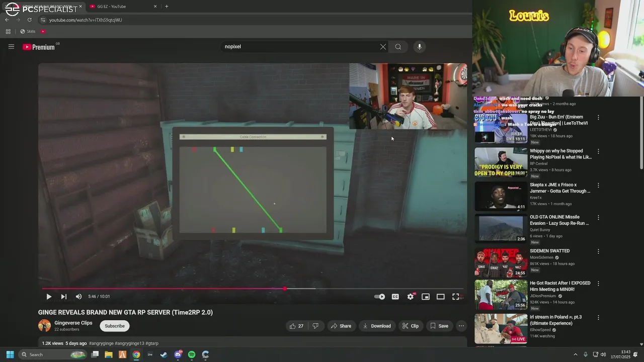Open Skepta x JME x Frisco video title
The image size is (644, 362).
click(x=560, y=188)
